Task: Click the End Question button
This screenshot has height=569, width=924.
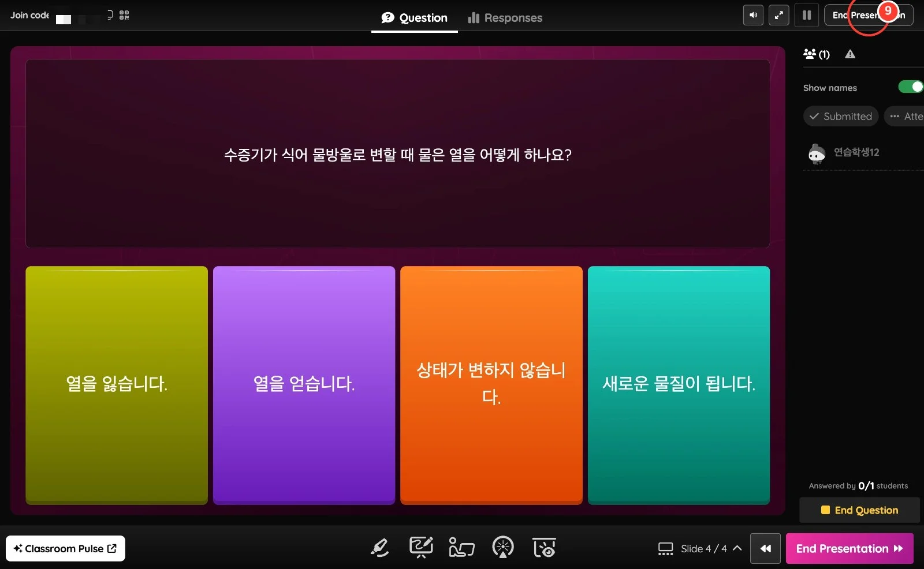Action: 859,510
